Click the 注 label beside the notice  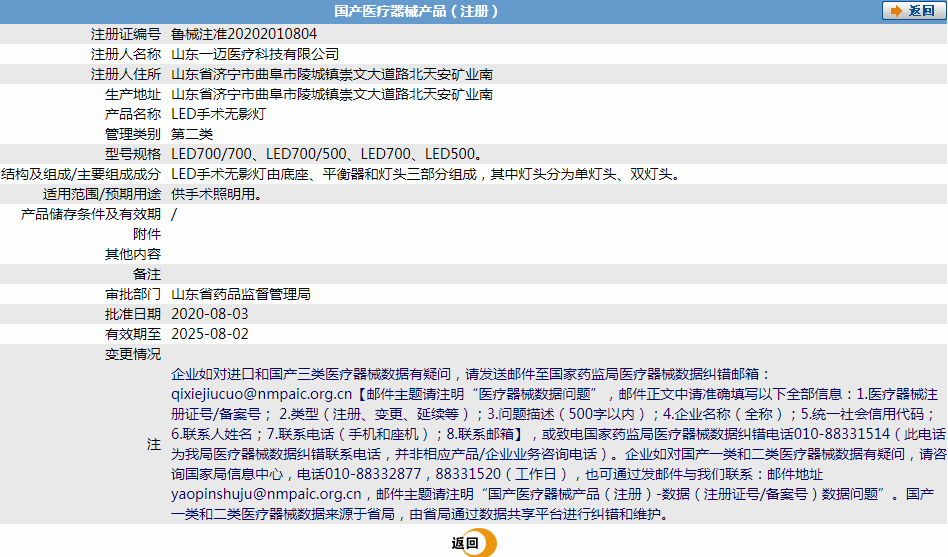click(x=154, y=445)
